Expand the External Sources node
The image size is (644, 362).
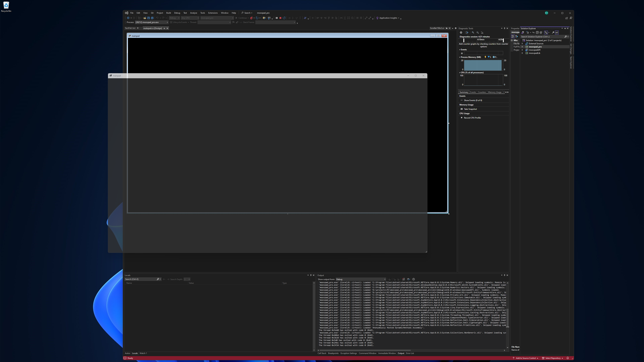522,43
